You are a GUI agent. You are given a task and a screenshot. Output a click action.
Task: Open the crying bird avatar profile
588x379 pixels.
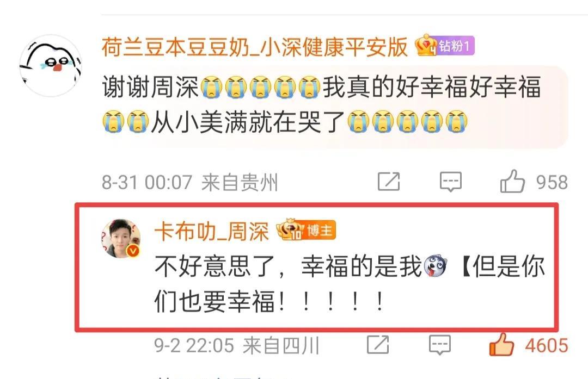[x=51, y=66]
